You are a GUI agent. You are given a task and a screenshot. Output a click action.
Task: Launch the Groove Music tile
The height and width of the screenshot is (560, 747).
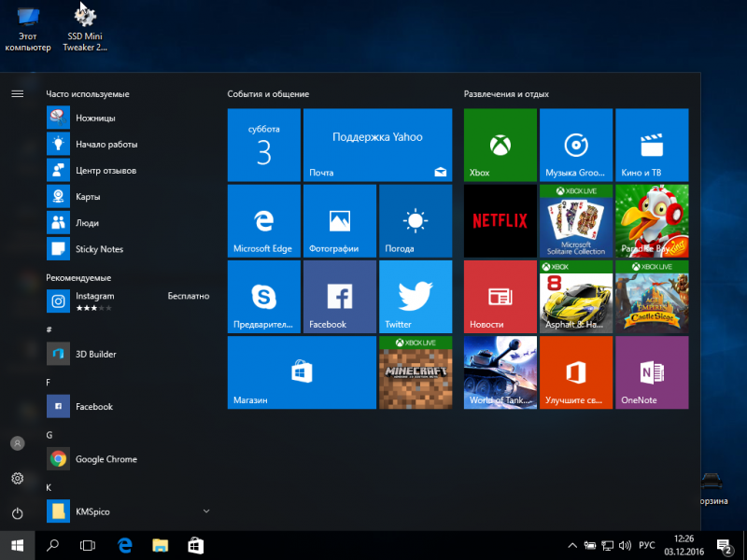(x=576, y=145)
